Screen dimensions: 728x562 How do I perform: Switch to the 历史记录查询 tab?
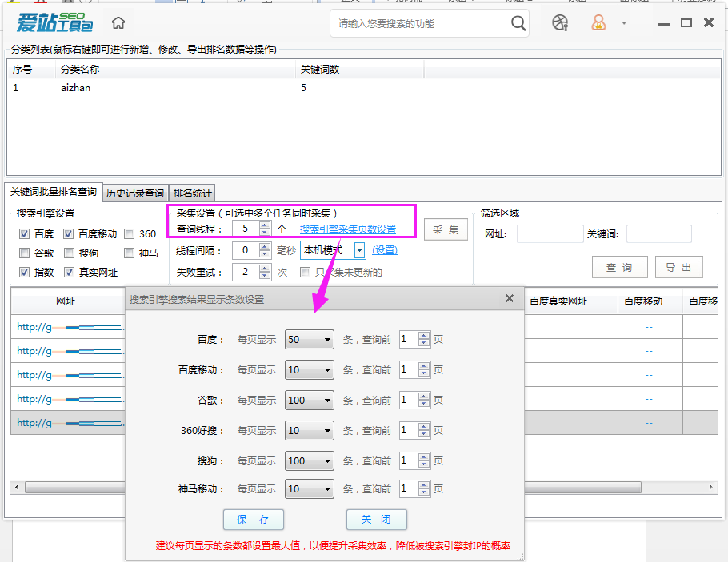click(x=134, y=192)
